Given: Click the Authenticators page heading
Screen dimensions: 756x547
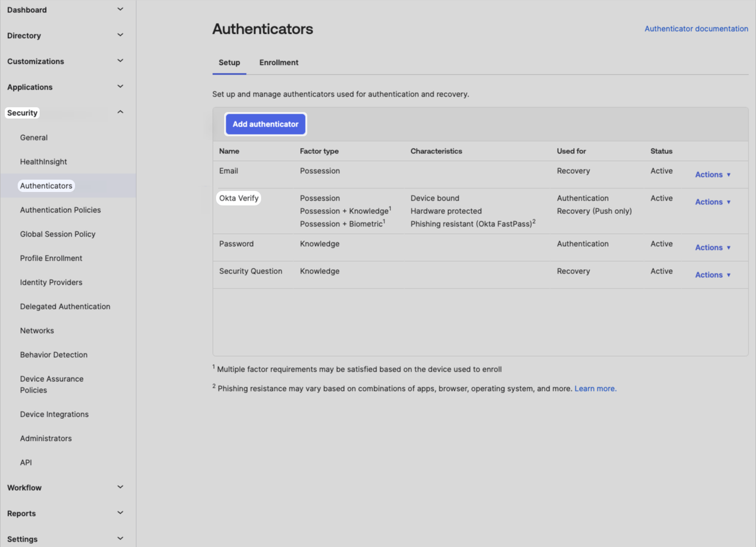Looking at the screenshot, I should click(x=263, y=28).
